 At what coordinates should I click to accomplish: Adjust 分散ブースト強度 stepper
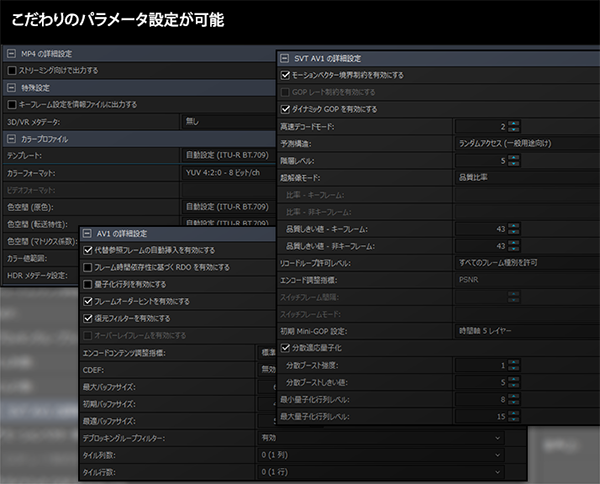click(514, 365)
